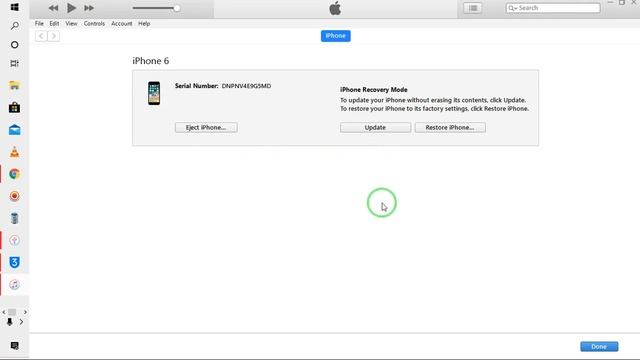Click the Apple logo in the header

point(335,8)
